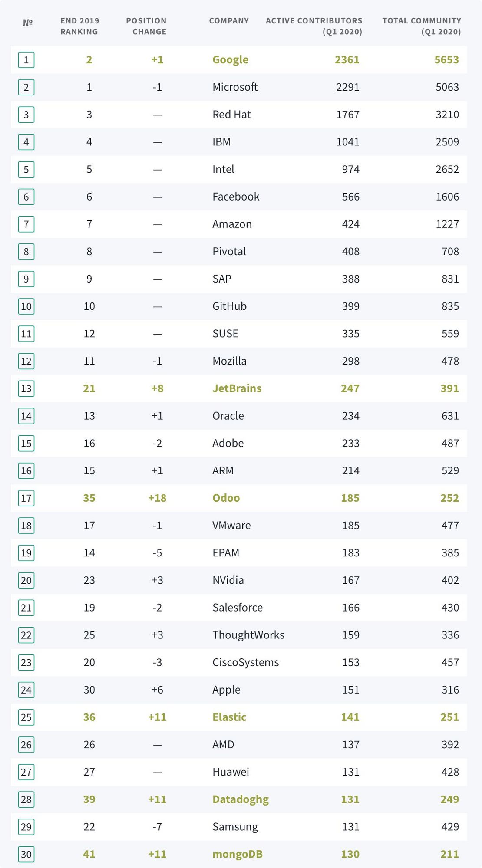
Task: Click Microsoft's 2291 active contributors value
Action: [x=347, y=87]
